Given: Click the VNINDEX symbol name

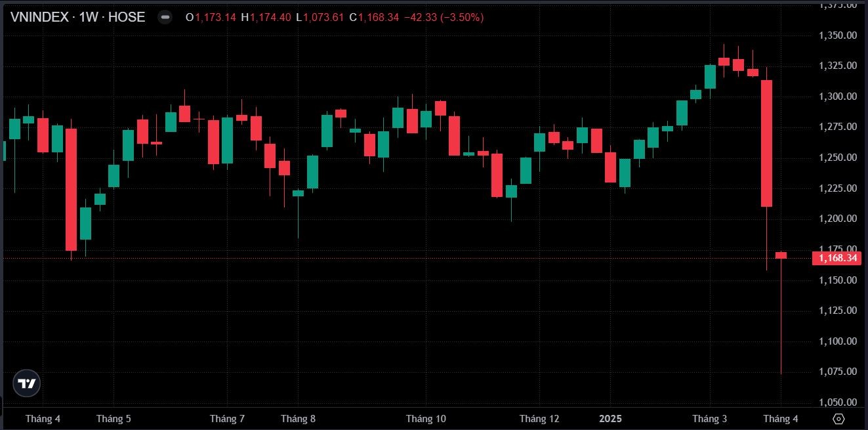Looking at the screenshot, I should pos(39,18).
